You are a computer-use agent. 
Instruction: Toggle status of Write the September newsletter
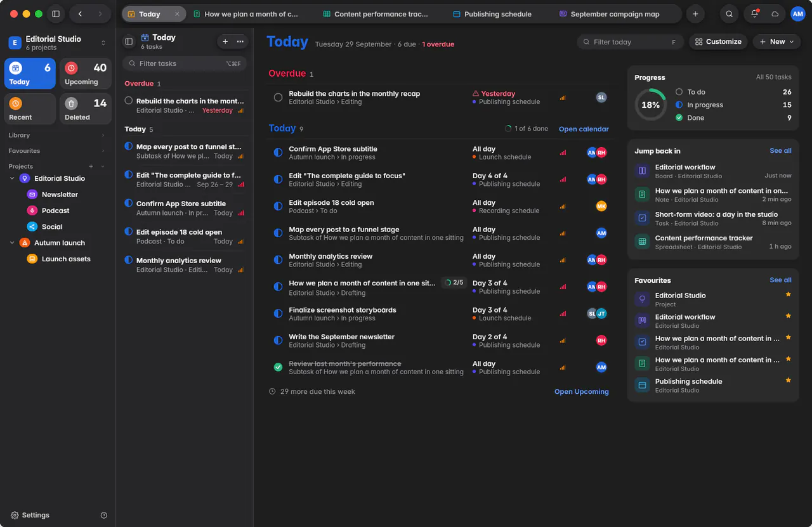[278, 341]
